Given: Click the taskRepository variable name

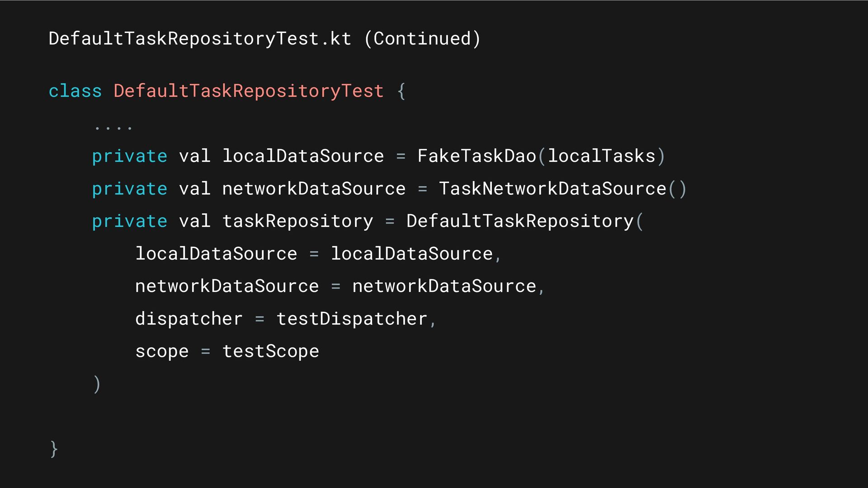Looking at the screenshot, I should 298,221.
